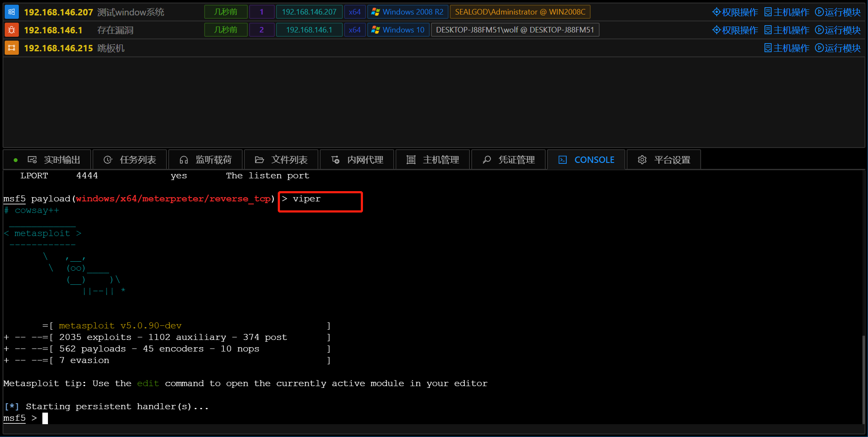Open 主机操作 for host 192.168.146.207
This screenshot has height=437, width=868.
(x=787, y=12)
